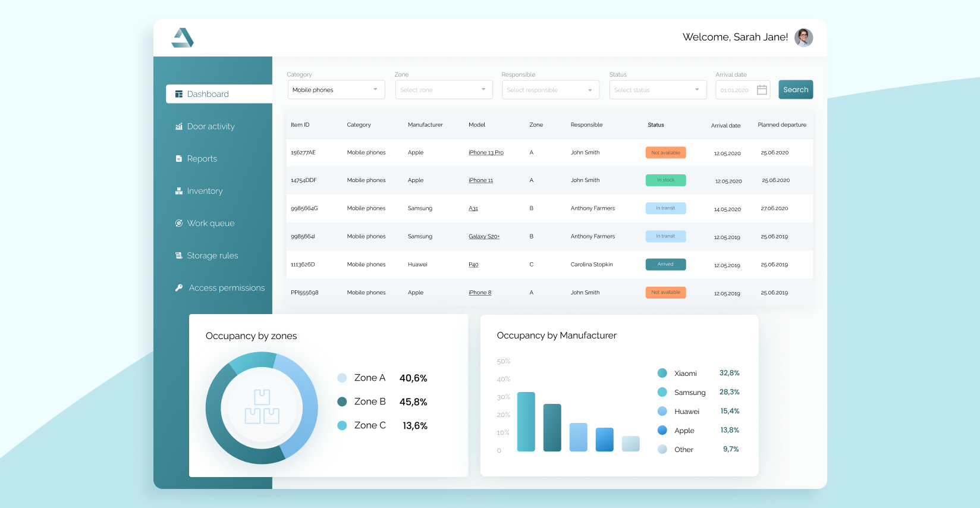Image resolution: width=980 pixels, height=508 pixels.
Task: Click the Zone B legend color dot
Action: (x=342, y=402)
